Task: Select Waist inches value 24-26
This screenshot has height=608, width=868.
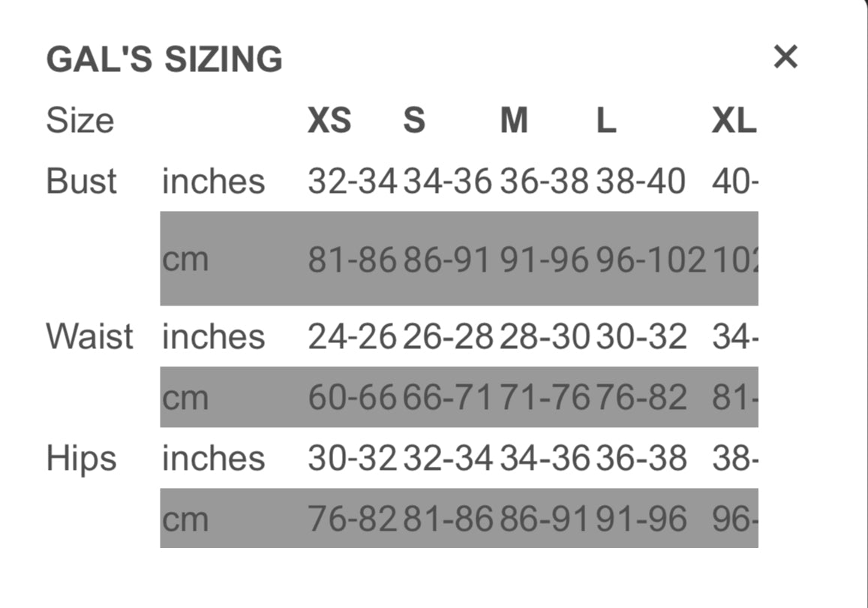Action: click(x=352, y=337)
